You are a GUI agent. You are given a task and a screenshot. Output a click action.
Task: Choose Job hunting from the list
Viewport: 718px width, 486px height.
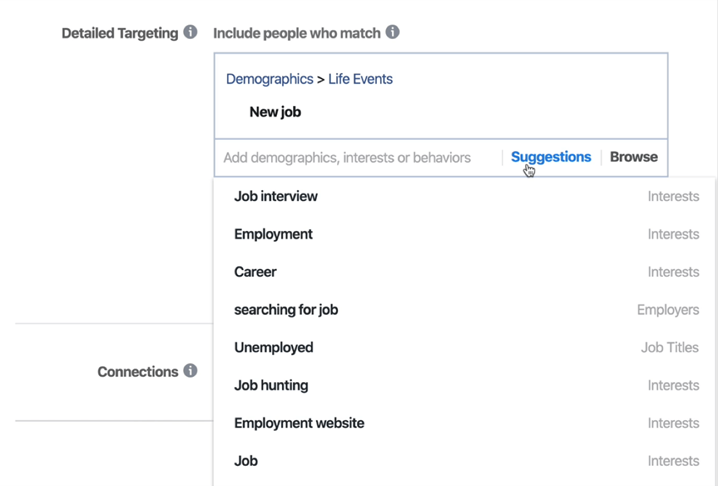click(x=464, y=385)
